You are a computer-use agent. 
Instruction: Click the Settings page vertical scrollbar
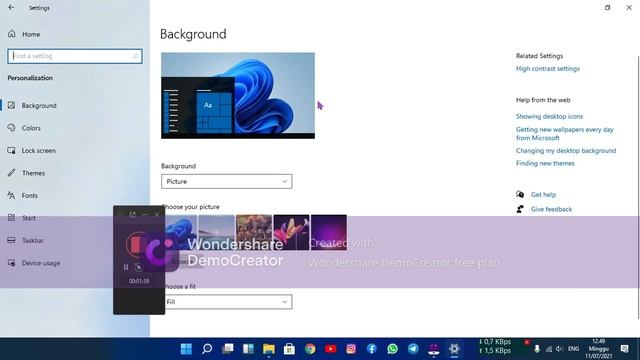point(638,187)
